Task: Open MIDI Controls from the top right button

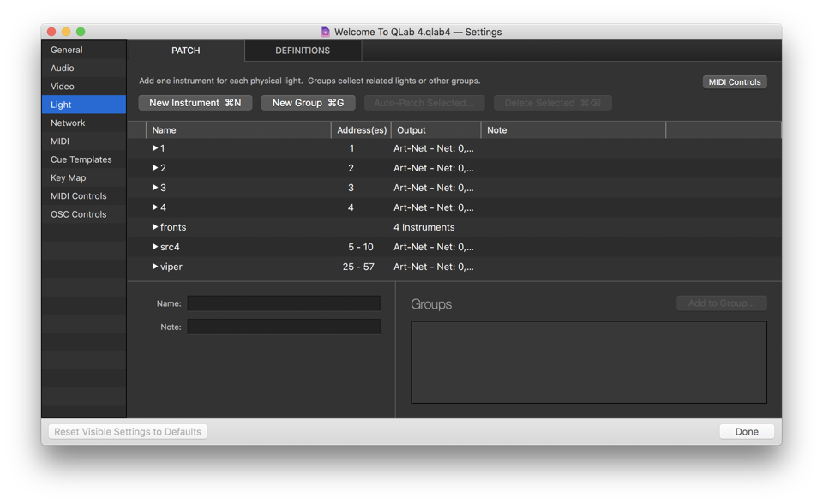Action: coord(735,82)
